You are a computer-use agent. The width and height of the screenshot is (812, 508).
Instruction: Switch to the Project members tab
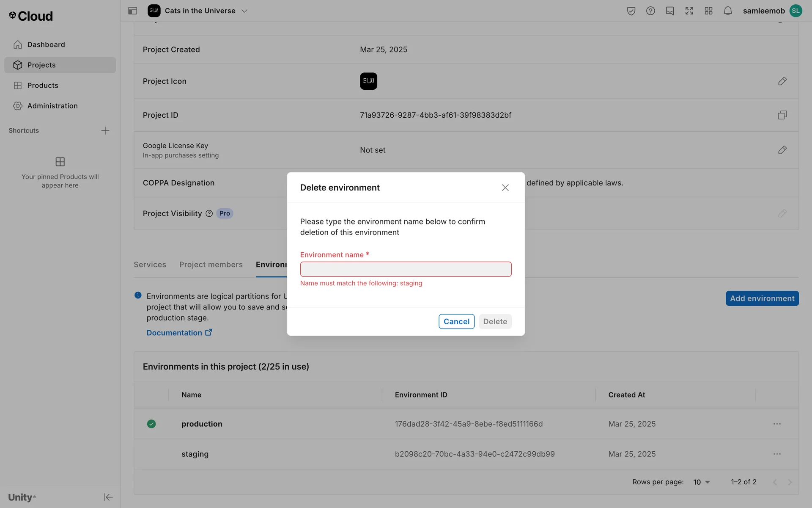[211, 265]
